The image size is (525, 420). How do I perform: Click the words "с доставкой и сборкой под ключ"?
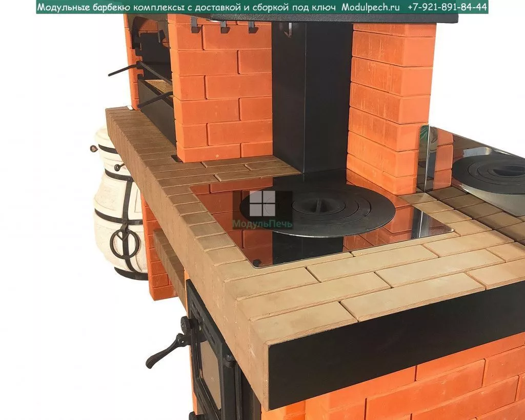pos(261,7)
